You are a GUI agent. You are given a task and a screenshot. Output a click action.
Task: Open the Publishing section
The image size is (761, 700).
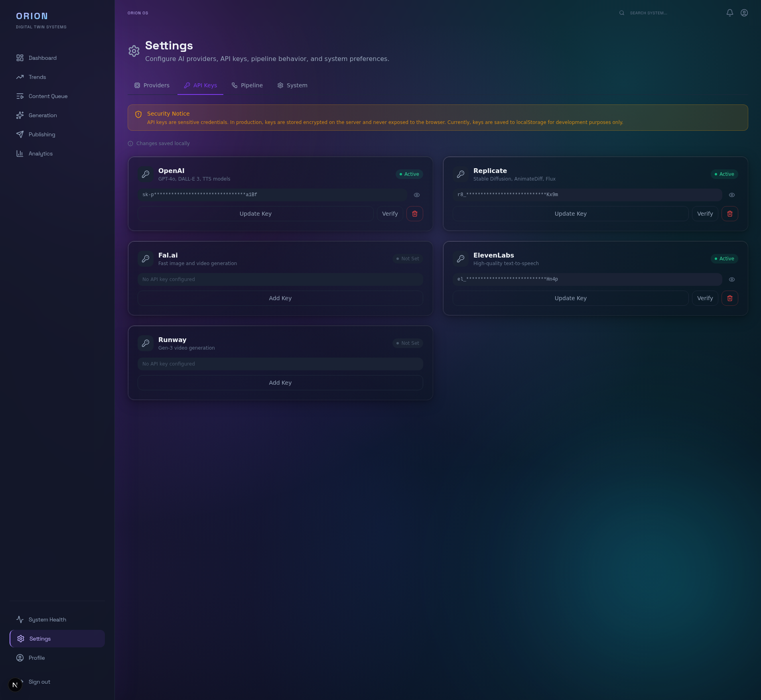click(41, 134)
